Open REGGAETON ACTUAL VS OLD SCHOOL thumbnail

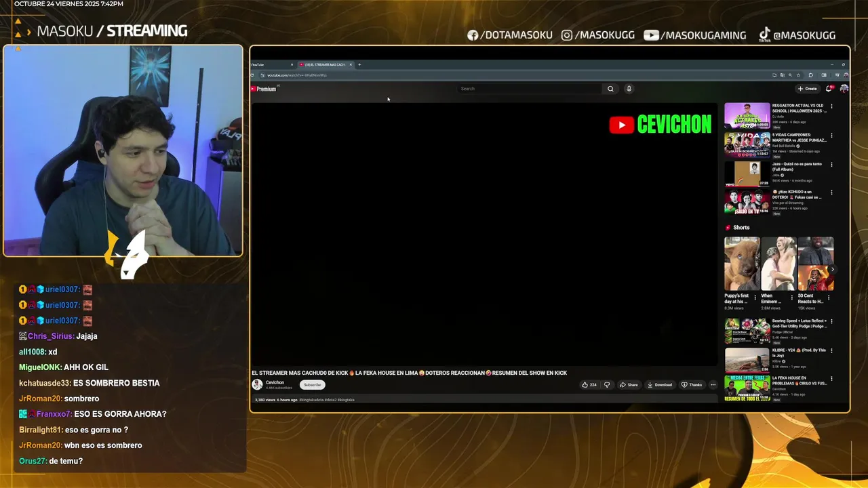click(747, 116)
